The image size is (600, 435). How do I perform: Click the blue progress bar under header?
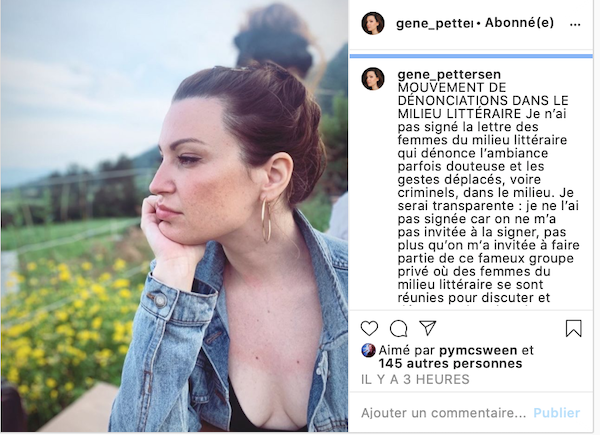tap(471, 56)
